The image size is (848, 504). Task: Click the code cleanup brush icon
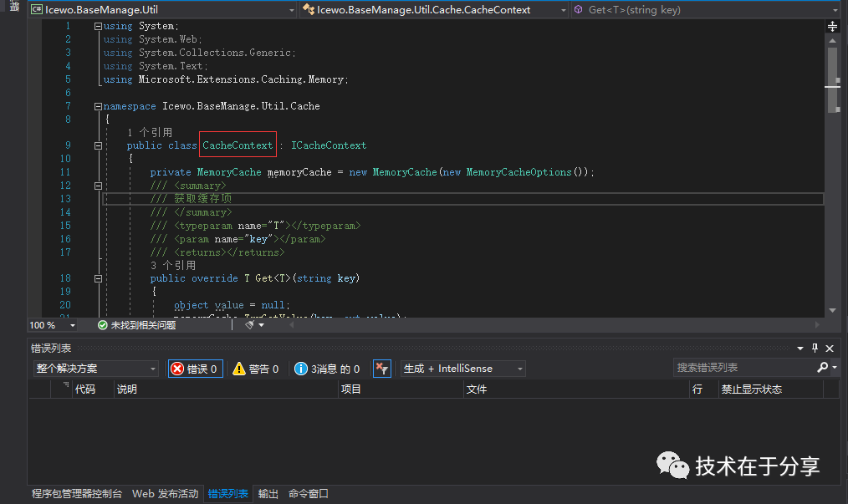tap(249, 325)
